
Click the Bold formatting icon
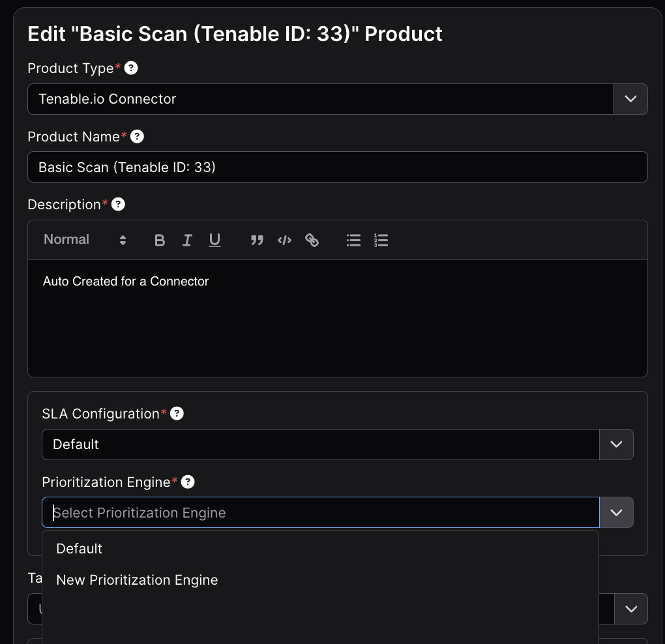160,241
